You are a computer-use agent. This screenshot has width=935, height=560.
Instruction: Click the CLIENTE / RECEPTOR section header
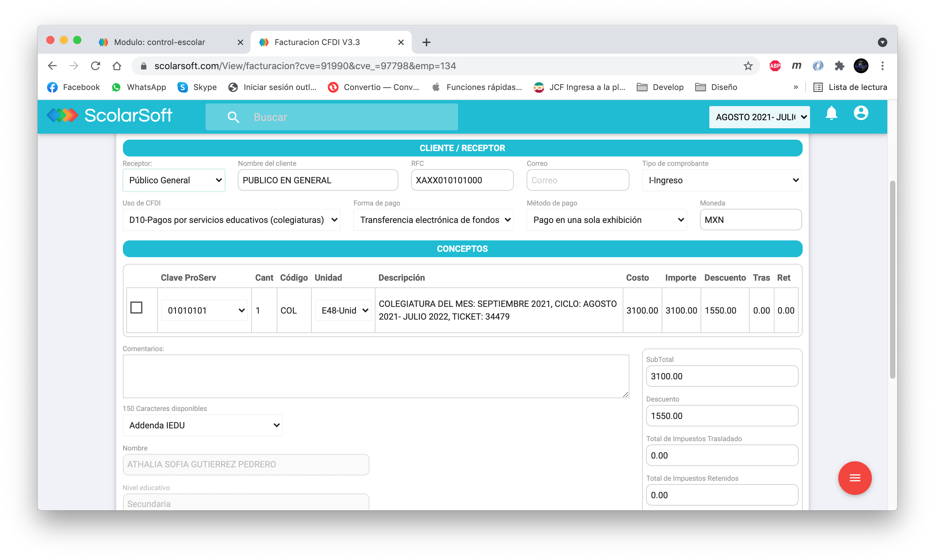pos(462,148)
